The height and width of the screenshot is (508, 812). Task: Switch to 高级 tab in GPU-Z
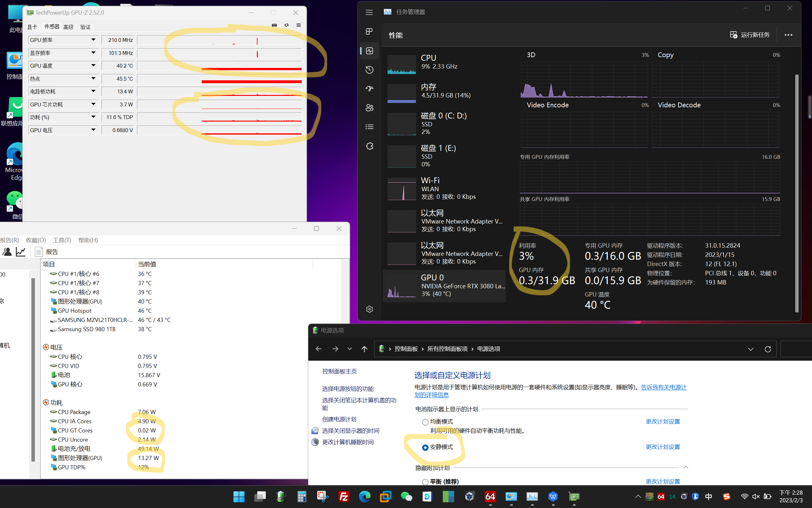tap(69, 27)
